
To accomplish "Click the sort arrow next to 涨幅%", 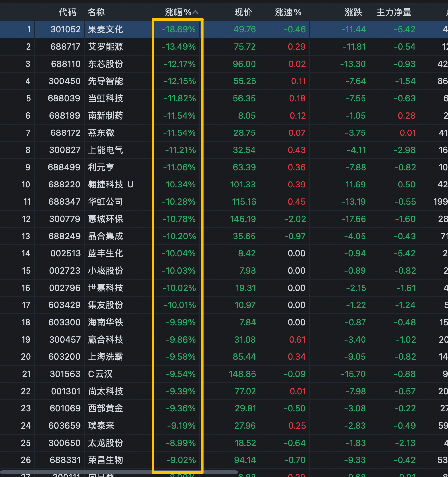I will (196, 12).
